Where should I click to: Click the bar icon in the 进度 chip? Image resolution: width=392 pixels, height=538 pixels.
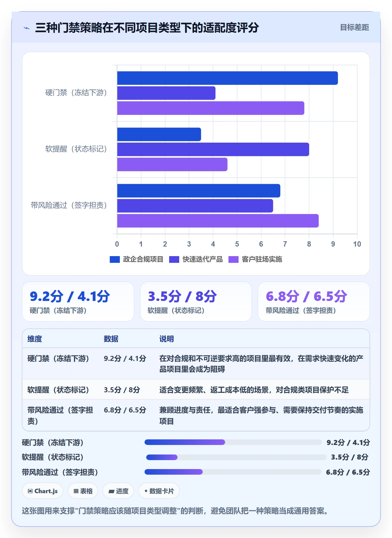pyautogui.click(x=111, y=491)
